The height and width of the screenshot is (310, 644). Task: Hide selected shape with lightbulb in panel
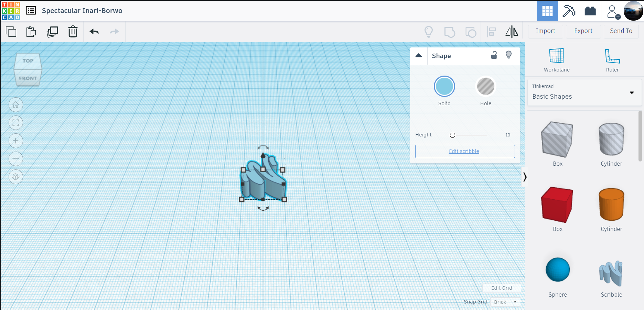(508, 55)
